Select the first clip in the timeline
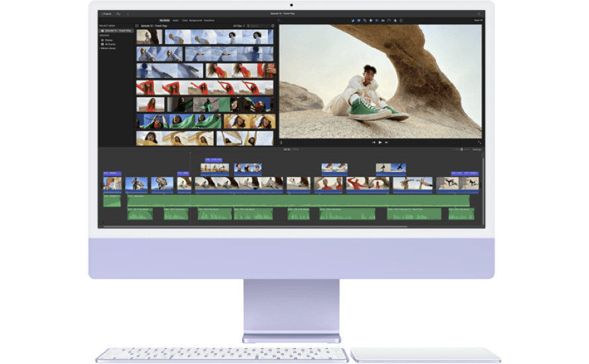Screen dimensions: 589x364 coord(113,185)
